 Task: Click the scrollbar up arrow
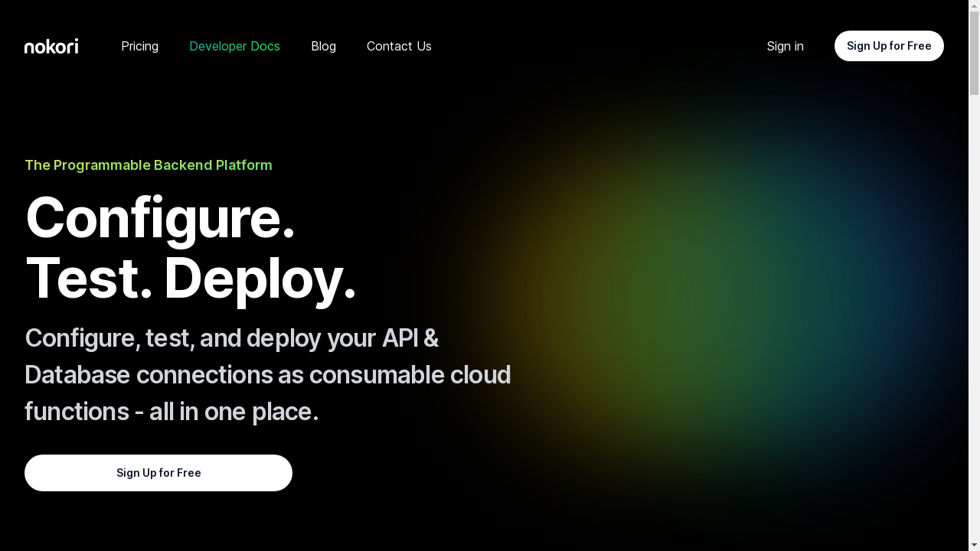974,5
